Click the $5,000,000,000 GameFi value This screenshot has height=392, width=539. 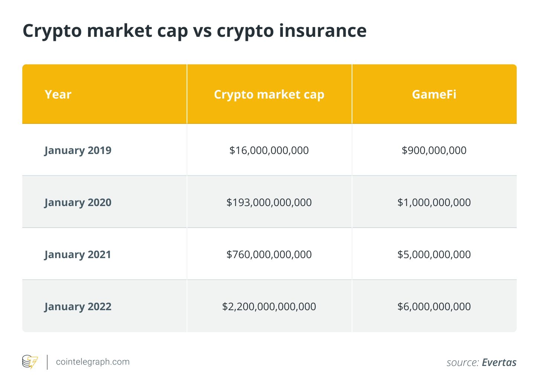tap(434, 254)
